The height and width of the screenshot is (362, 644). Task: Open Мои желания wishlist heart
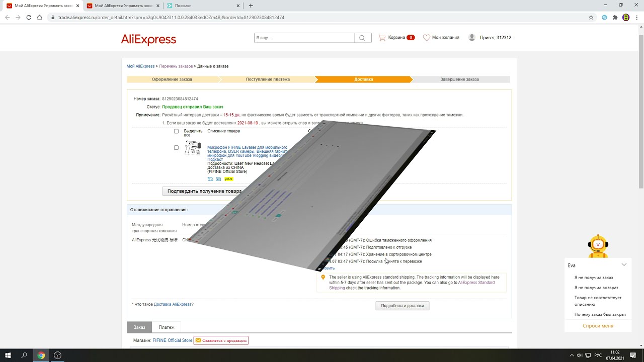(x=441, y=38)
